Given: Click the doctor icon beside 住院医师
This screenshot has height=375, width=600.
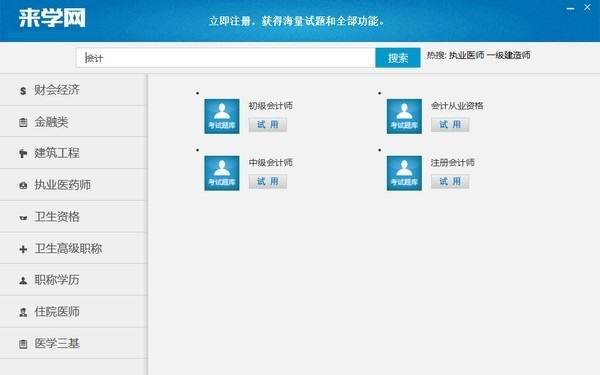Looking at the screenshot, I should (23, 312).
